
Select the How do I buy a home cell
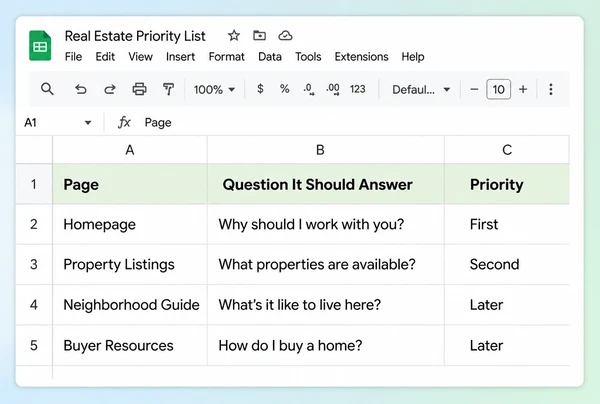point(326,345)
